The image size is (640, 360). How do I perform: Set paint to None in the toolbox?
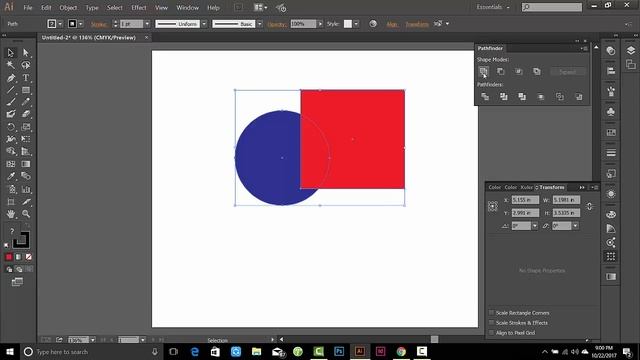pyautogui.click(x=29, y=257)
